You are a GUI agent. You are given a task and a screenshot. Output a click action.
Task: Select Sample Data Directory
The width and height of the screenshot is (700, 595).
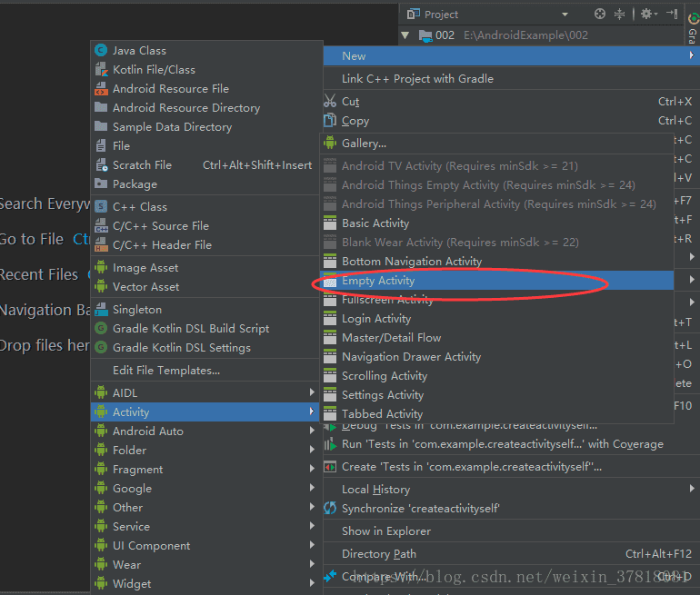pyautogui.click(x=205, y=126)
